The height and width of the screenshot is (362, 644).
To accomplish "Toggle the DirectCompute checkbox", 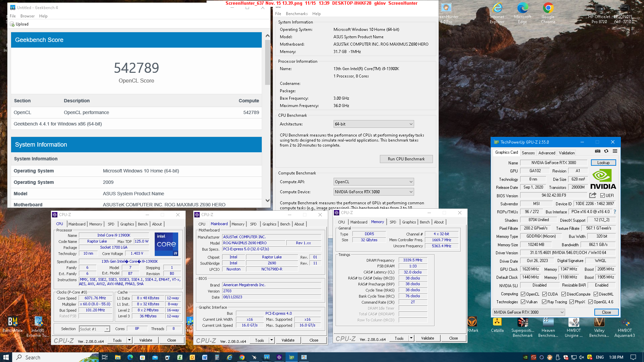I will 563,294.
